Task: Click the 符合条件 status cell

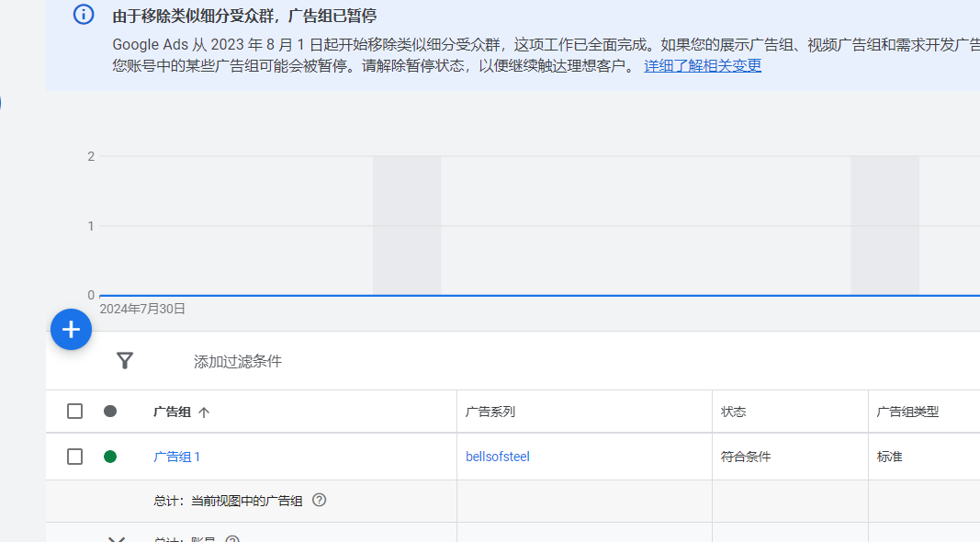Action: pyautogui.click(x=746, y=457)
